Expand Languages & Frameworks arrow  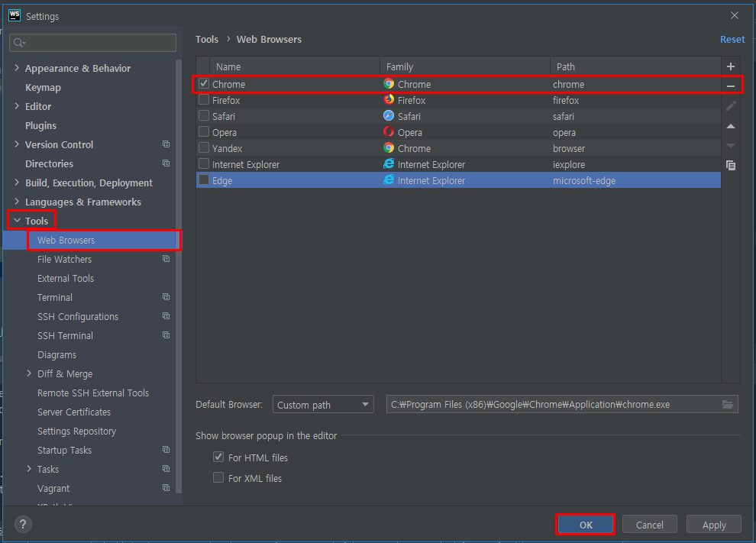[x=17, y=202]
